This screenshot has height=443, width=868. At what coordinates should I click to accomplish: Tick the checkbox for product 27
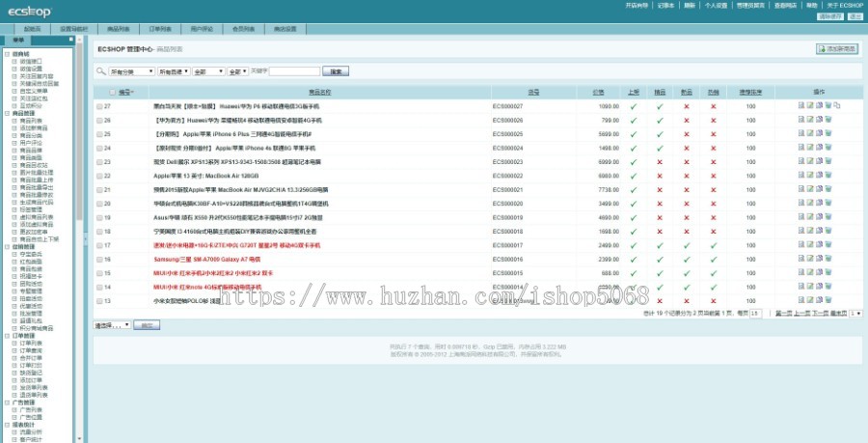99,106
